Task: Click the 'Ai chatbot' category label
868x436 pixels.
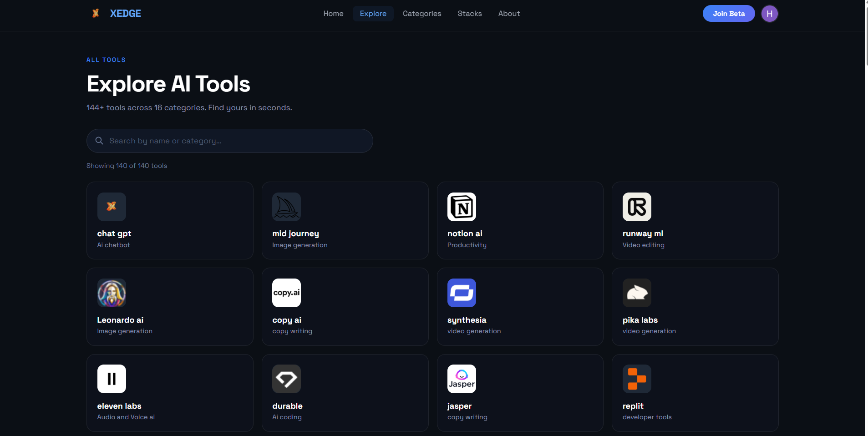Action: [x=113, y=245]
